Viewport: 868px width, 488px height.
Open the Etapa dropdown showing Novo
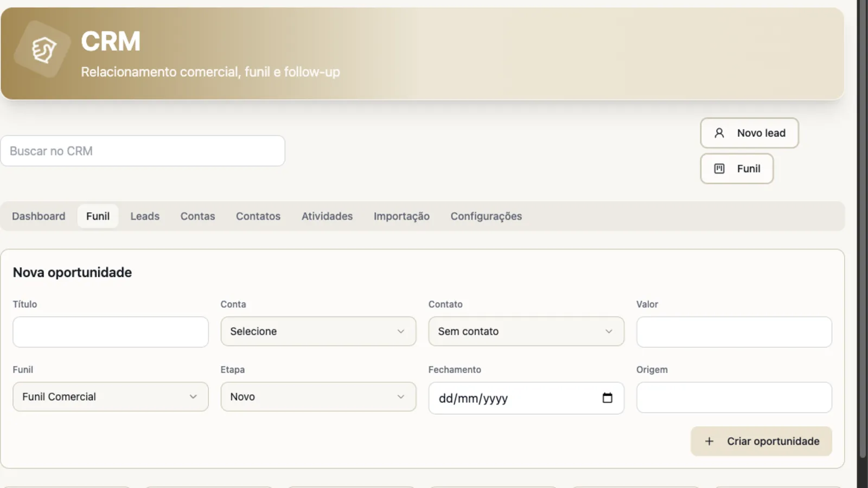pos(318,397)
